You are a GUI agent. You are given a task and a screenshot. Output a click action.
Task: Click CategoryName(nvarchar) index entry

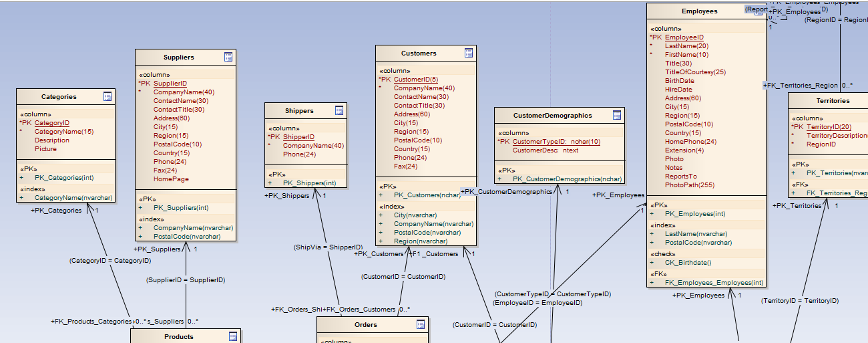[x=73, y=198]
